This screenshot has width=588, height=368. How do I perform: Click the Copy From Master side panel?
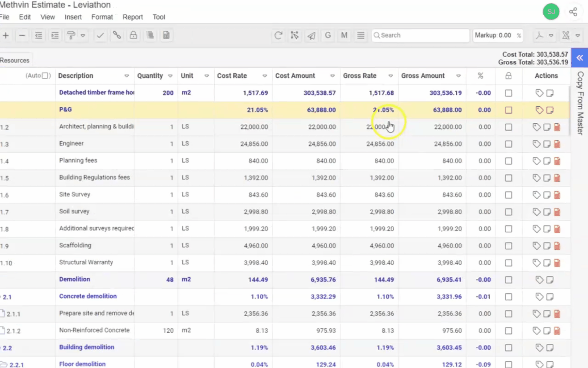580,103
